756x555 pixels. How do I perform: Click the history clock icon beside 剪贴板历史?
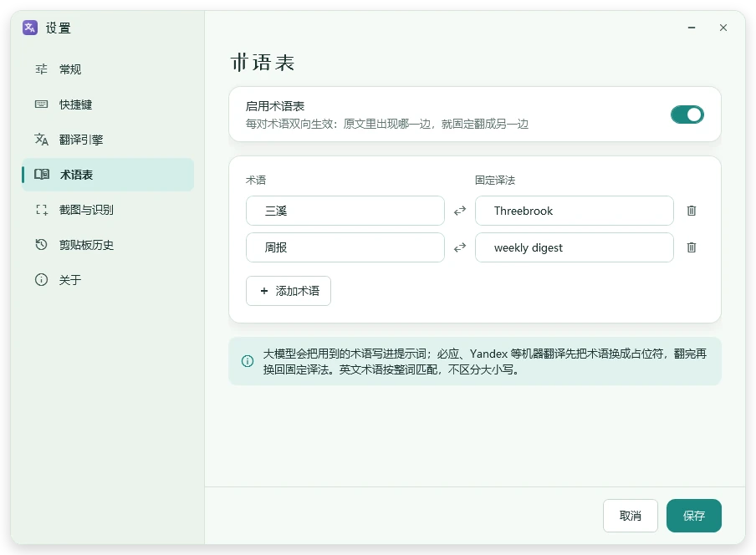(x=42, y=245)
